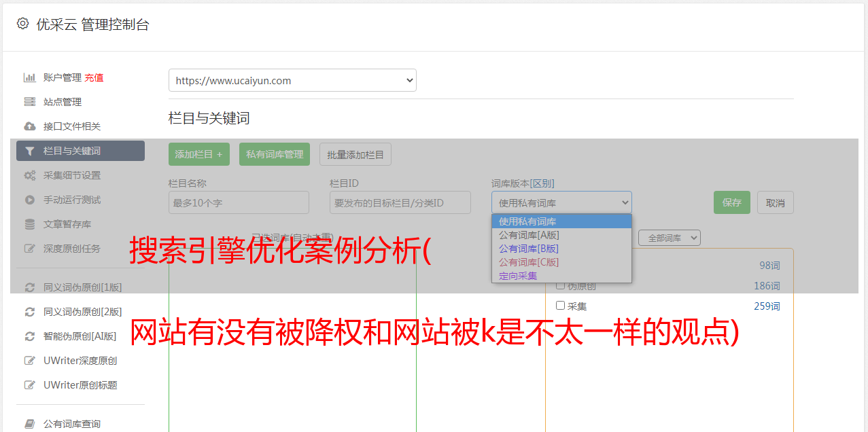Click the play icon for 手动运行测试
868x432 pixels.
tap(29, 200)
